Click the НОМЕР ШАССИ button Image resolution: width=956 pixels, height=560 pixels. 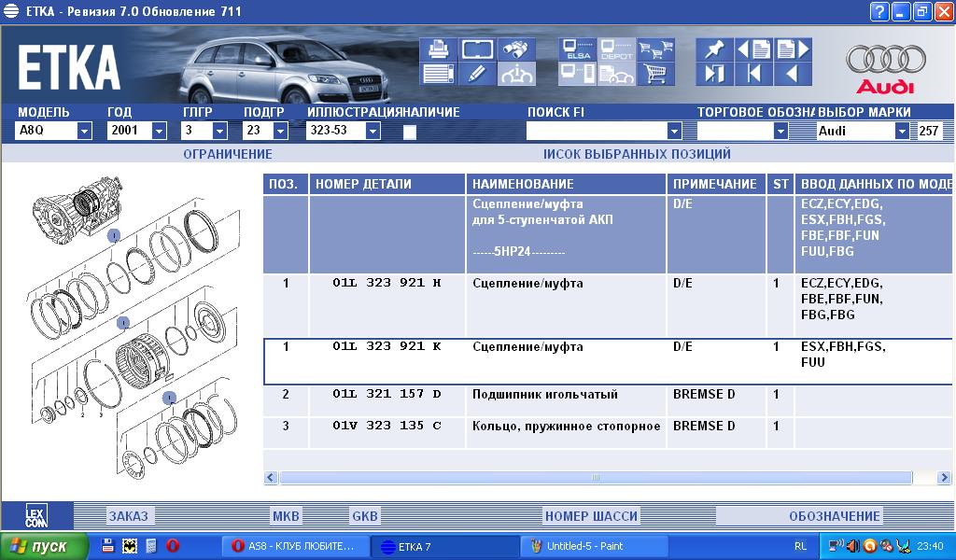coord(591,516)
